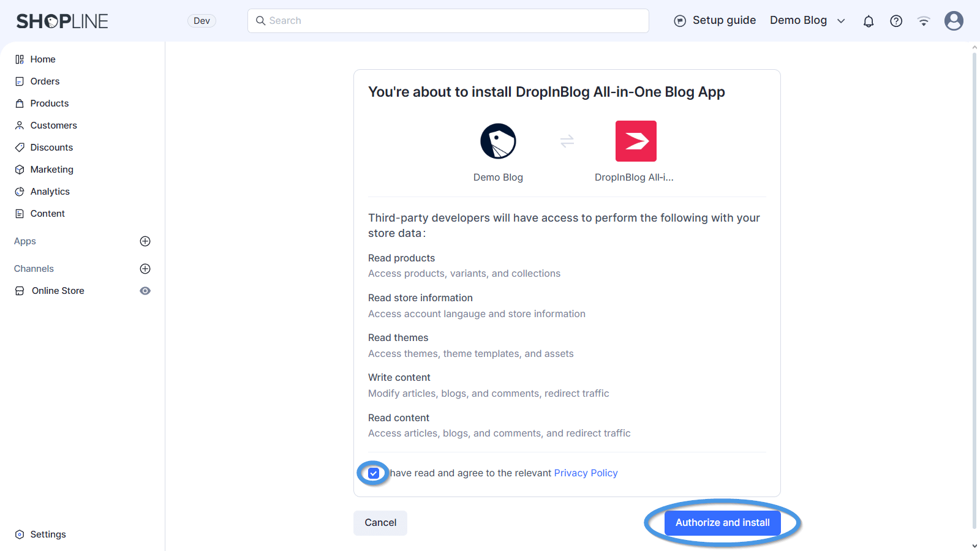
Task: Click the user profile avatar
Action: point(954,21)
